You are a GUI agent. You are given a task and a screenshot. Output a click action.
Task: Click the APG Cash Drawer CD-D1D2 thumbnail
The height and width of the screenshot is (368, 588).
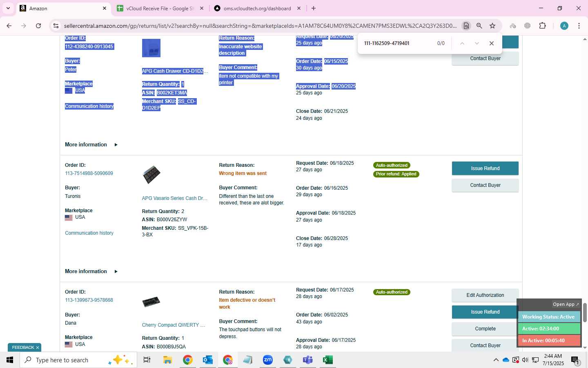[x=151, y=48]
